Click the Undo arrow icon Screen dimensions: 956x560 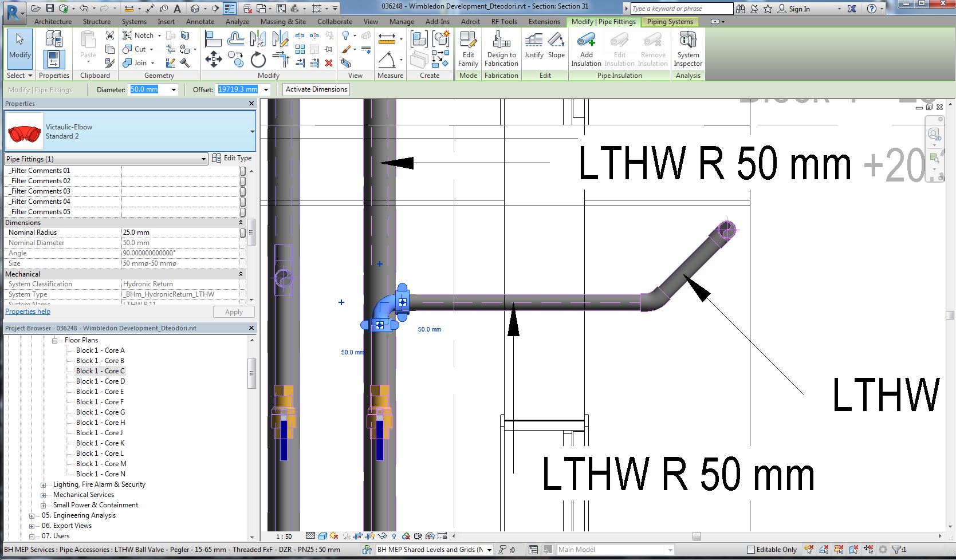tap(84, 9)
